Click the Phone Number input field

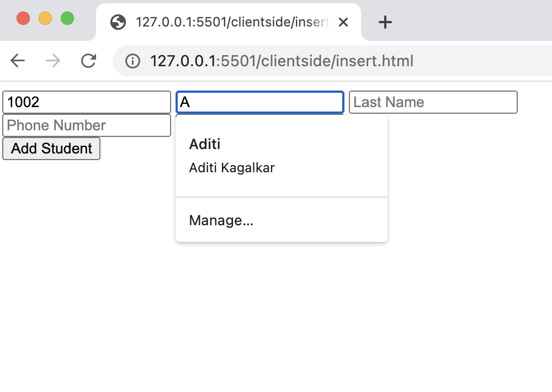(87, 125)
